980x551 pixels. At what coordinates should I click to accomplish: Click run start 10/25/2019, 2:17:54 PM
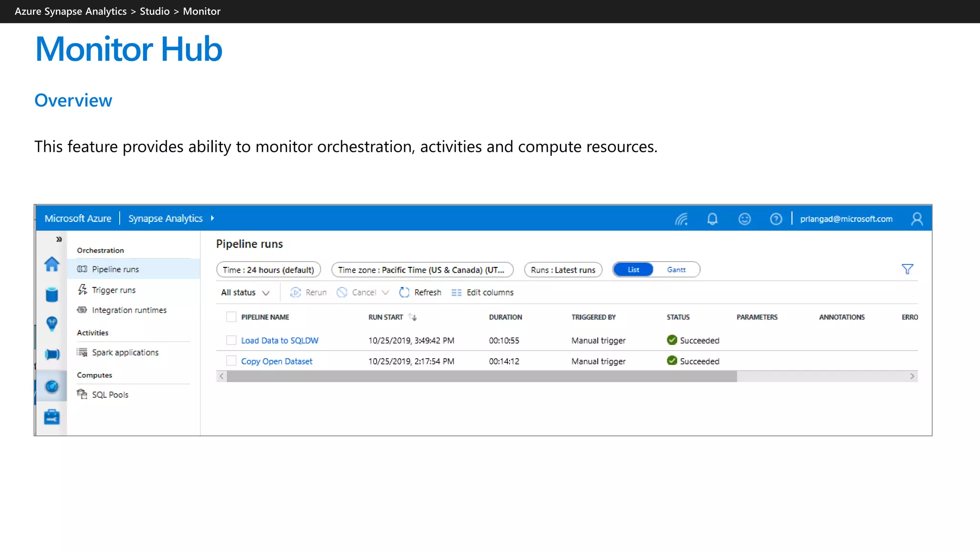coord(411,361)
